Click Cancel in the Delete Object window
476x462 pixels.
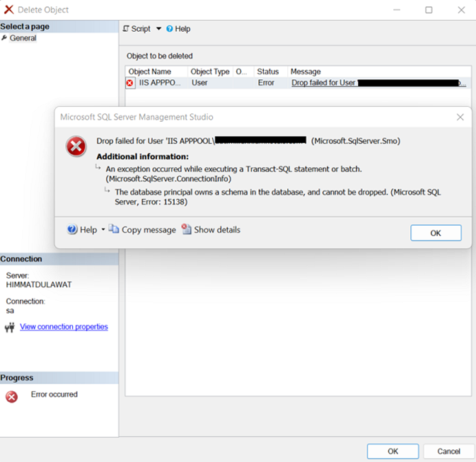[x=448, y=451]
